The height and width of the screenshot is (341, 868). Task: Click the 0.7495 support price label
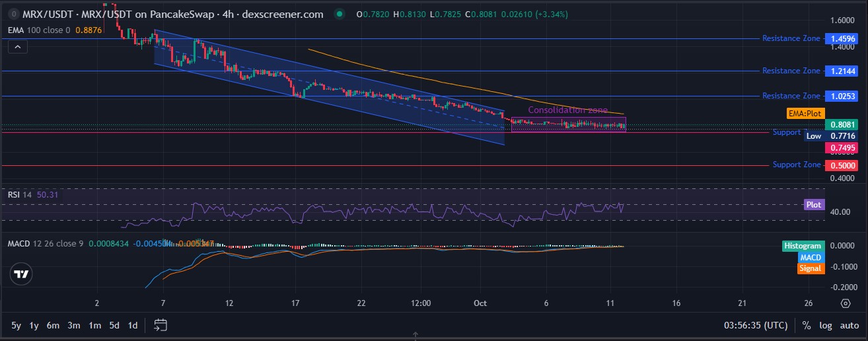pos(842,147)
